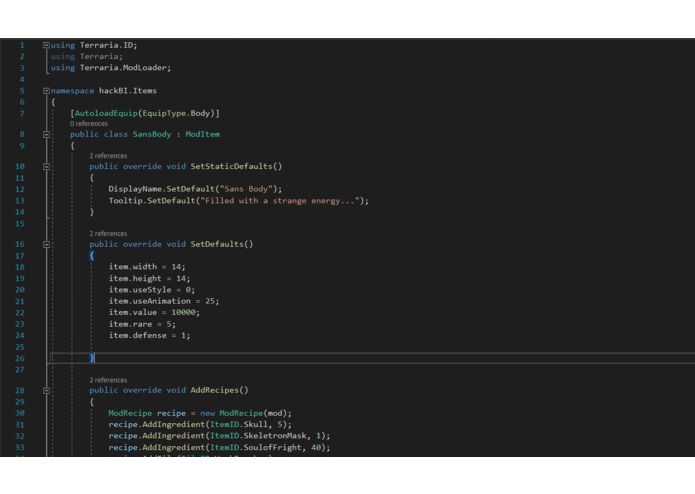The image size is (695, 494).
Task: Click line number 16 in the gutter
Action: pyautogui.click(x=20, y=244)
